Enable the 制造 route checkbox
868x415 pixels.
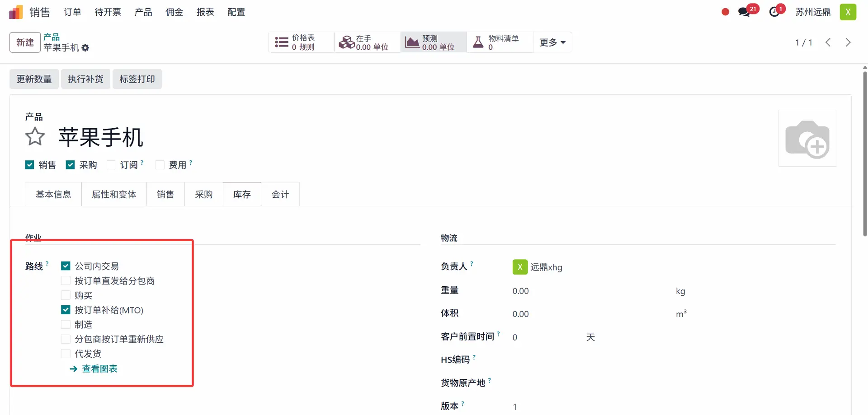point(66,325)
